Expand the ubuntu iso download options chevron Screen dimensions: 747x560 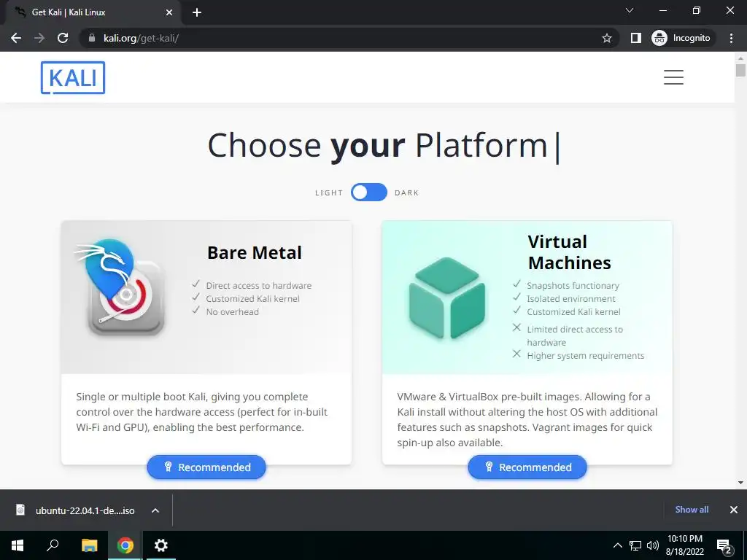(155, 510)
